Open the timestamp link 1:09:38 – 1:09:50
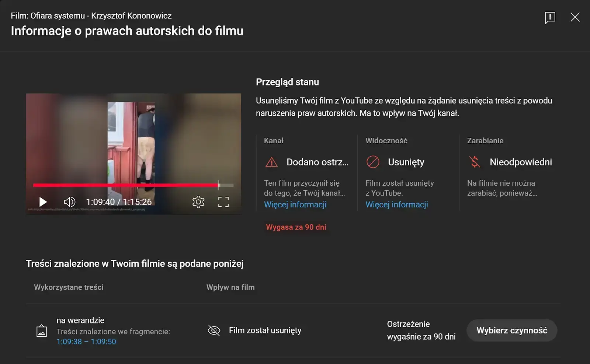 click(86, 342)
